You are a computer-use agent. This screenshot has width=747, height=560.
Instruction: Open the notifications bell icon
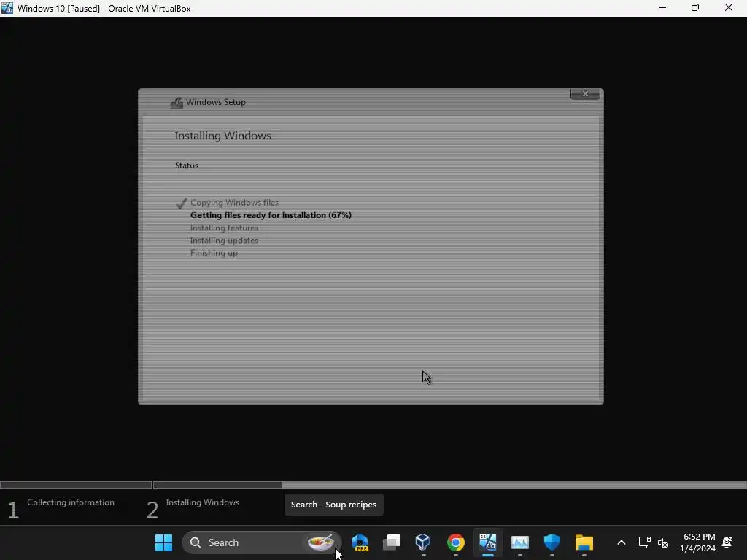point(727,542)
